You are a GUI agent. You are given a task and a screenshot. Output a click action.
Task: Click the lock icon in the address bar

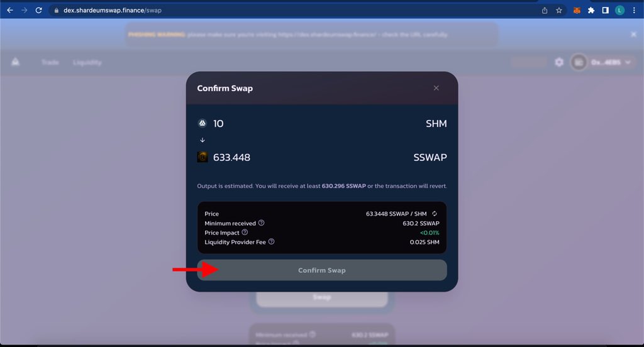coord(56,10)
